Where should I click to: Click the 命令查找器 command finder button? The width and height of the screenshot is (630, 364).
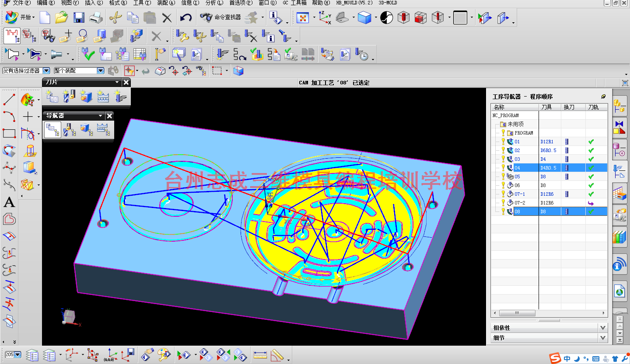click(221, 17)
